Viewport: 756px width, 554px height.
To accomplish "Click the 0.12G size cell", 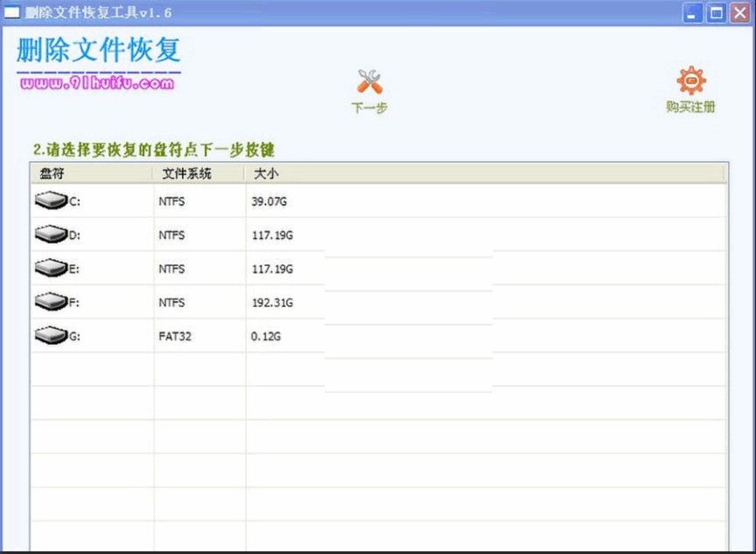I will [266, 337].
